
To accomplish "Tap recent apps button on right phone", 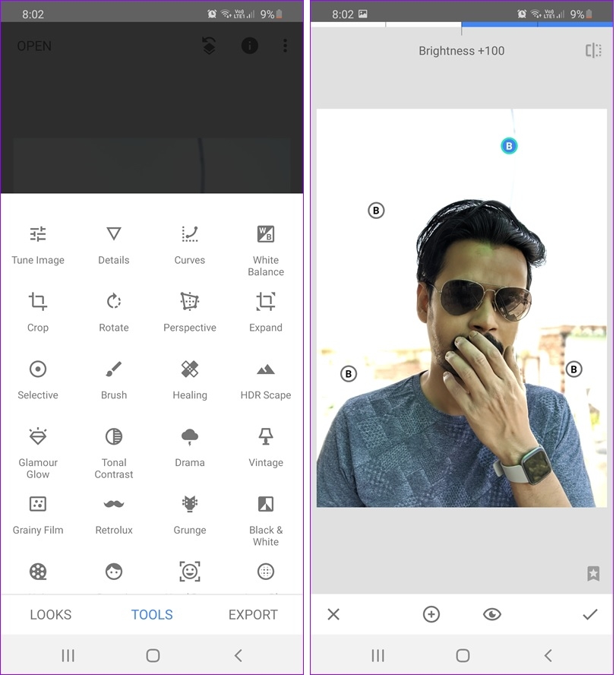I will 377,656.
